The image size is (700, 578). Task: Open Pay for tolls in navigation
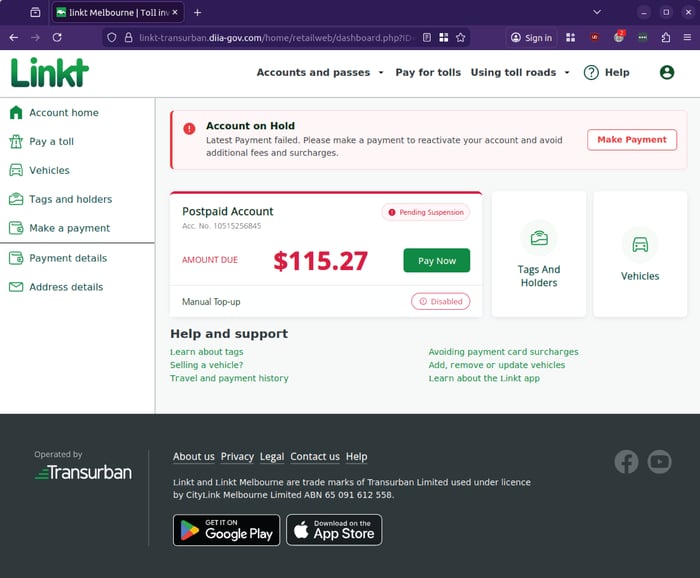428,72
